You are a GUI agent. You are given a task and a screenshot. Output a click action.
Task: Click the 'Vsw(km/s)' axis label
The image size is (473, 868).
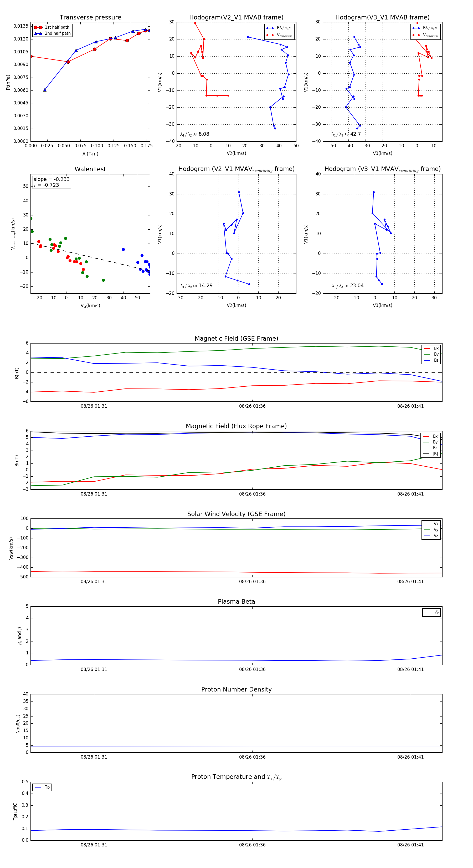[x=11, y=548]
